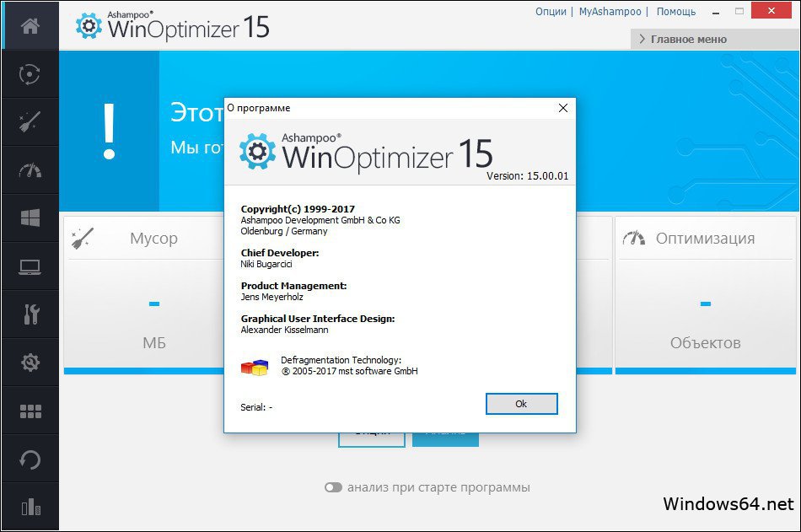Open the backup restore arrow sidebar icon
The height and width of the screenshot is (532, 801).
coord(30,459)
